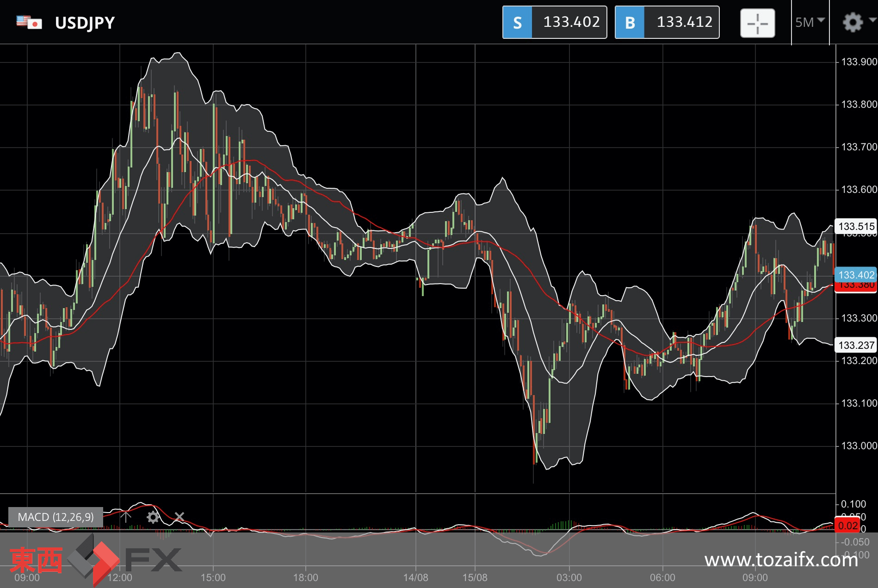Expand the 5M timeframe dropdown
878x588 pixels.
pos(810,22)
